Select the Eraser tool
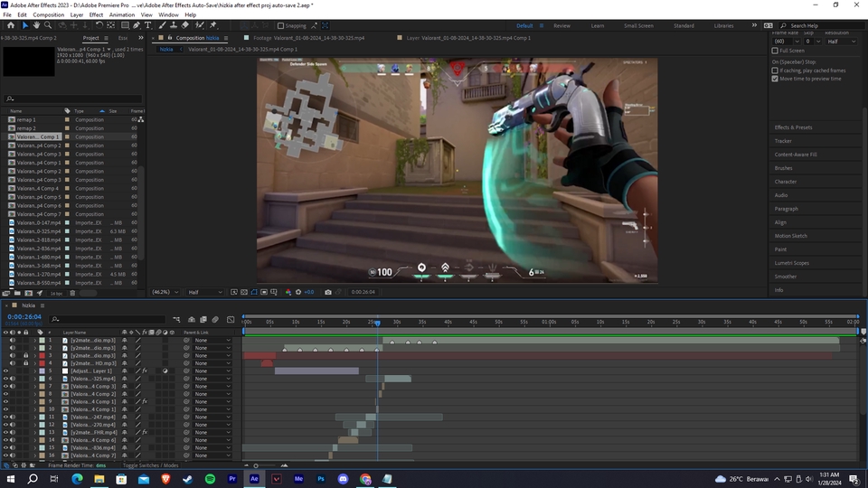 coord(185,25)
